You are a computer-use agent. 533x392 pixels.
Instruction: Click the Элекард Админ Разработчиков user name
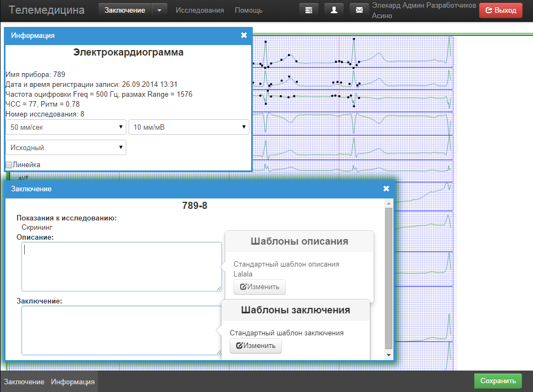click(424, 5)
